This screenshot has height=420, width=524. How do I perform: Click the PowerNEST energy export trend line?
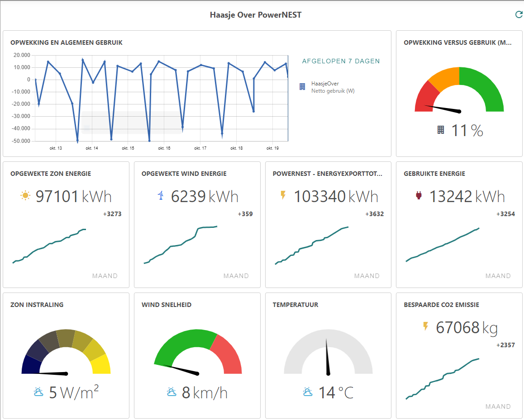311,245
